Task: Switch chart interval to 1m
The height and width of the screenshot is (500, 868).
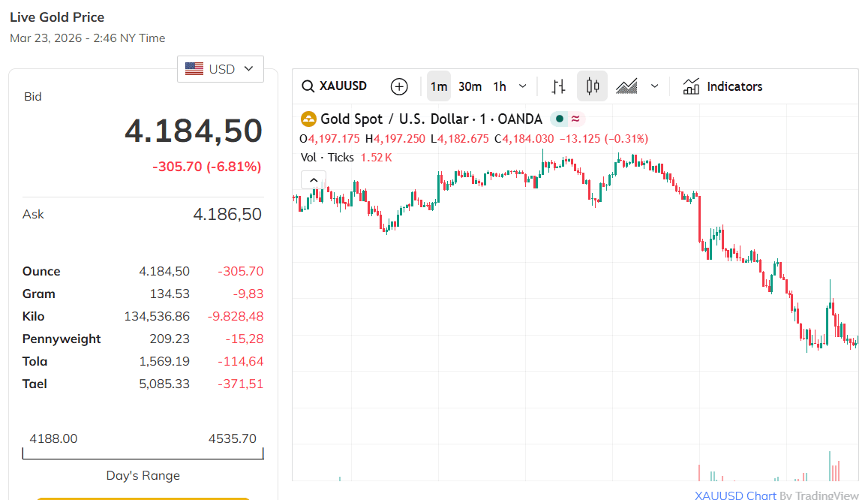Action: (439, 86)
